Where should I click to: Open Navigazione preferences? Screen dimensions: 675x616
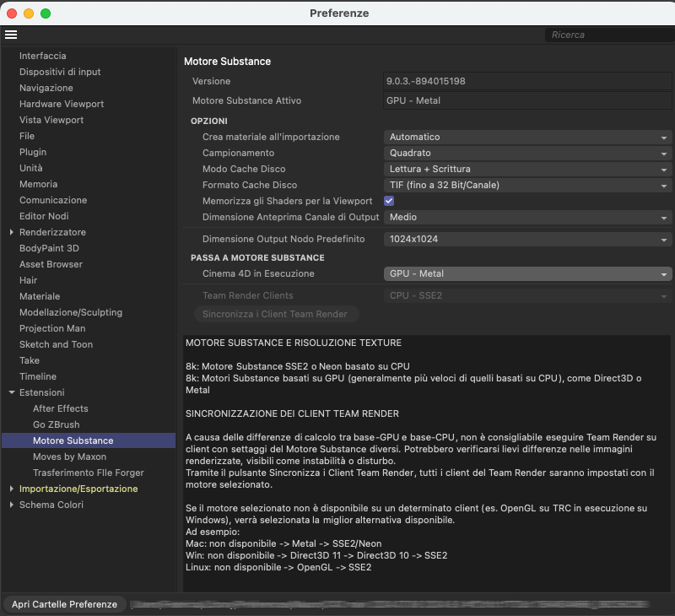(x=46, y=88)
